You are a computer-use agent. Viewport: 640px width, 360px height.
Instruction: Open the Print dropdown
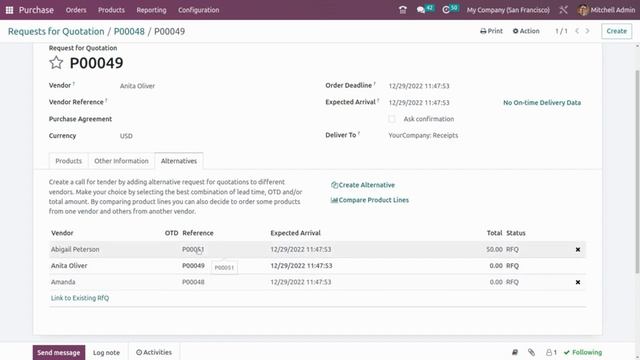pyautogui.click(x=491, y=31)
